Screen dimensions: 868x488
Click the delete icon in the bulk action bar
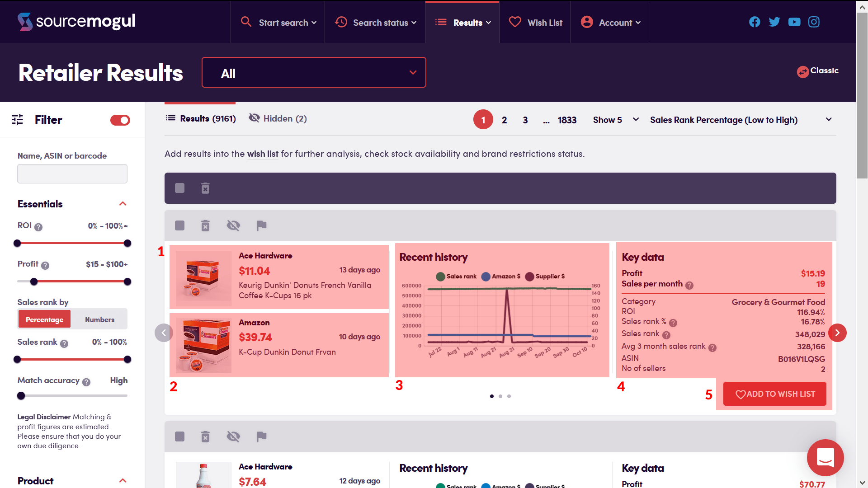pos(205,188)
